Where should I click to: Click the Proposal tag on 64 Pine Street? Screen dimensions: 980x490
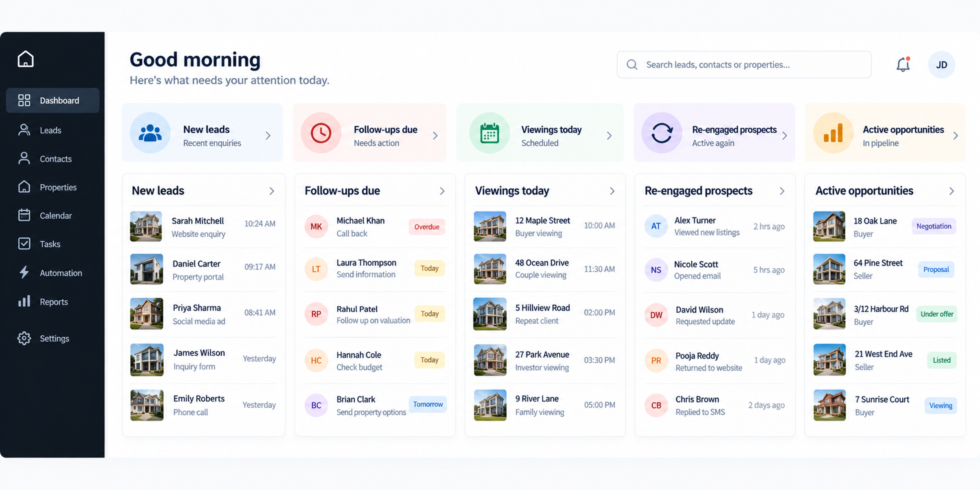(x=936, y=269)
